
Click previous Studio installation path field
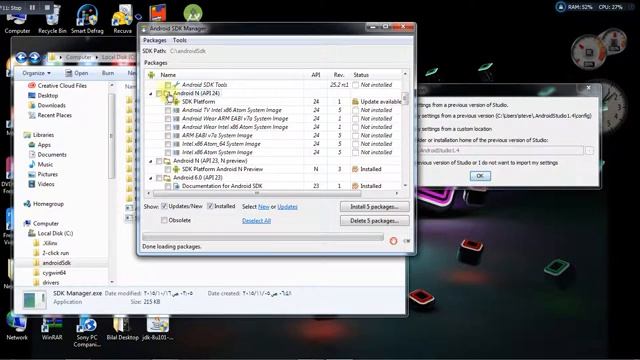click(500, 151)
